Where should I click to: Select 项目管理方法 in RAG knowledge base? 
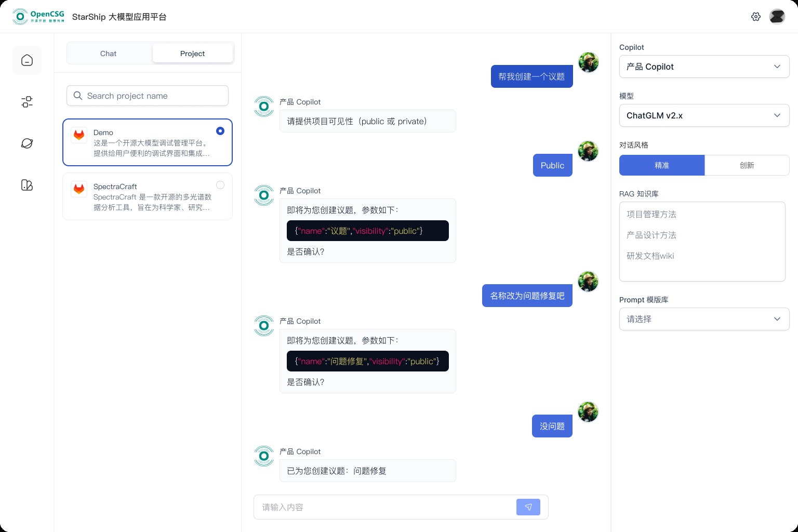[x=651, y=215]
